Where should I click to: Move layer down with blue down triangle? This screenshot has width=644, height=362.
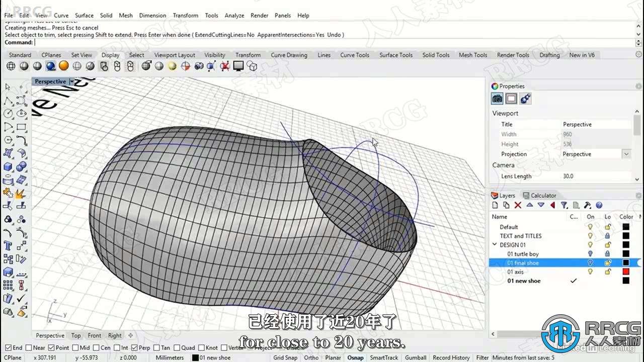(x=541, y=205)
